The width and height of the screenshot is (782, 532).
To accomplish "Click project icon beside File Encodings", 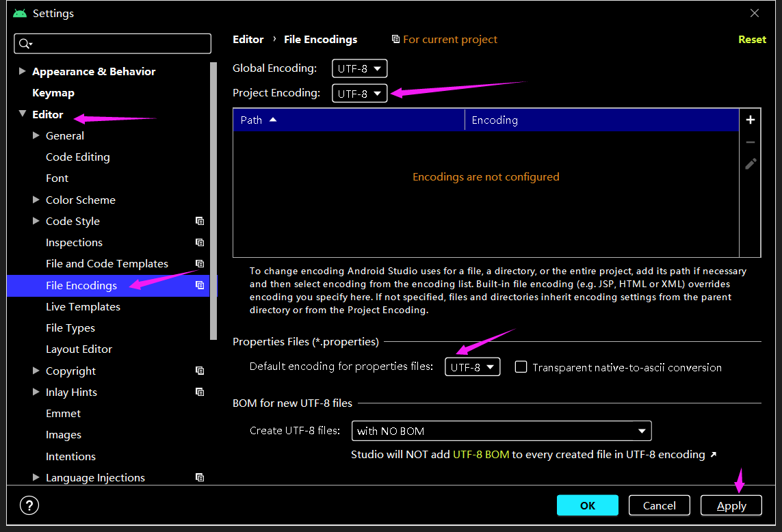I will point(200,285).
